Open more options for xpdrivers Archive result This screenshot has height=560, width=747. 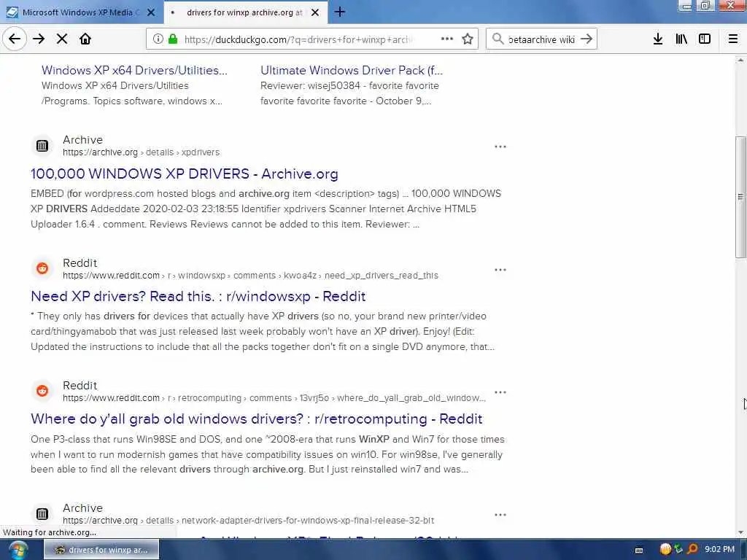click(500, 147)
